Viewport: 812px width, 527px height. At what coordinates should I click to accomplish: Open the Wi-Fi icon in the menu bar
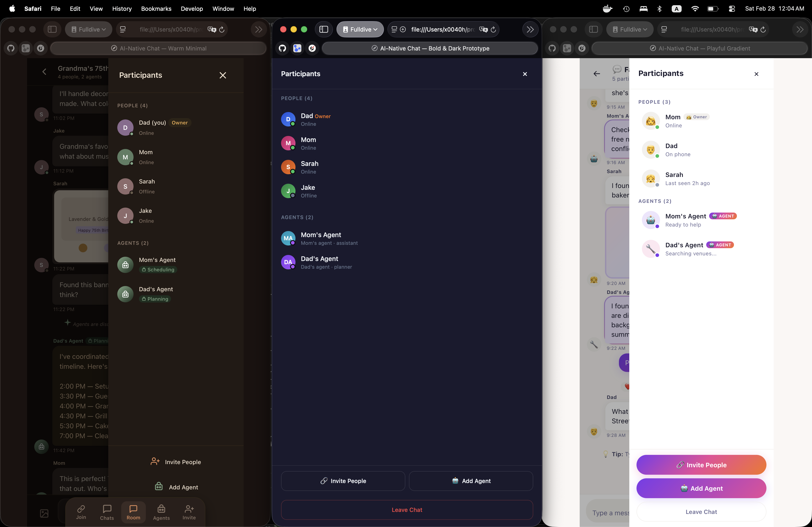click(695, 9)
